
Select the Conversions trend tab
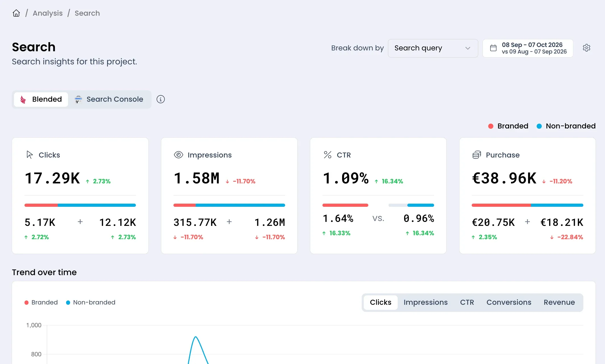tap(509, 302)
